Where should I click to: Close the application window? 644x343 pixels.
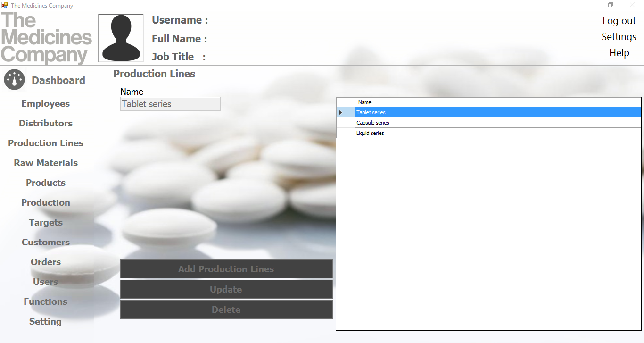(x=632, y=5)
